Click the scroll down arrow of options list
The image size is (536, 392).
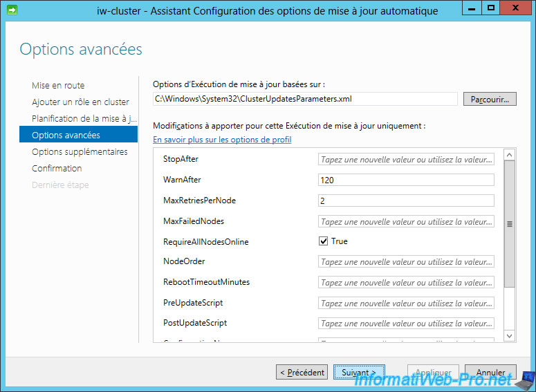(509, 336)
